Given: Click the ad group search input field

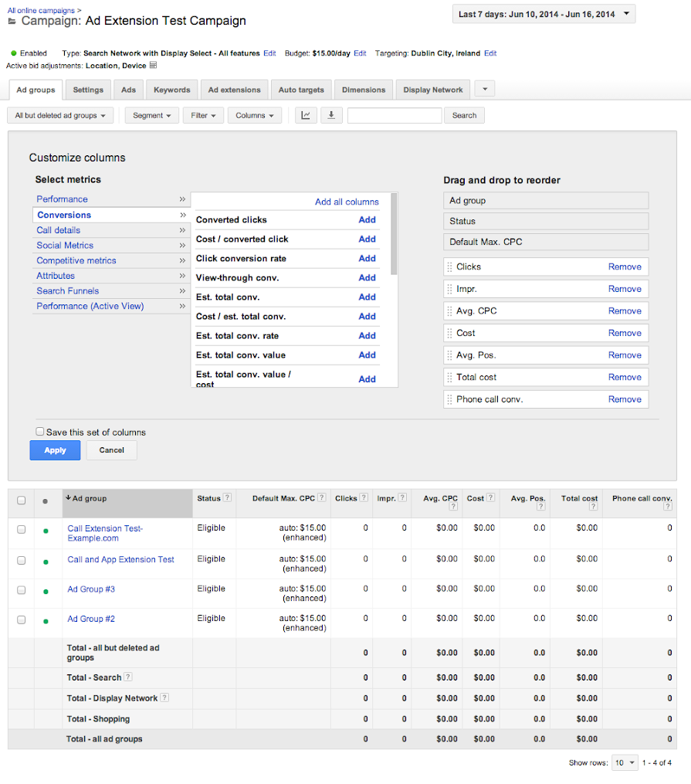Looking at the screenshot, I should point(394,115).
